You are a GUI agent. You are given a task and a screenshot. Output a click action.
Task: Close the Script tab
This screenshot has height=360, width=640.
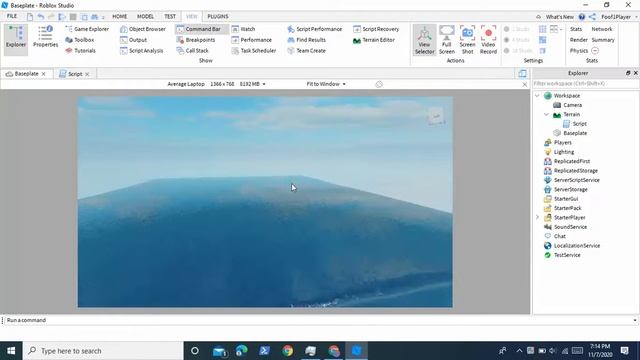pos(87,74)
